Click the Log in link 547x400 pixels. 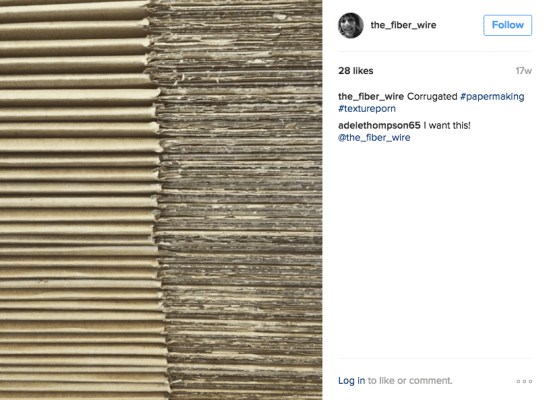(351, 380)
